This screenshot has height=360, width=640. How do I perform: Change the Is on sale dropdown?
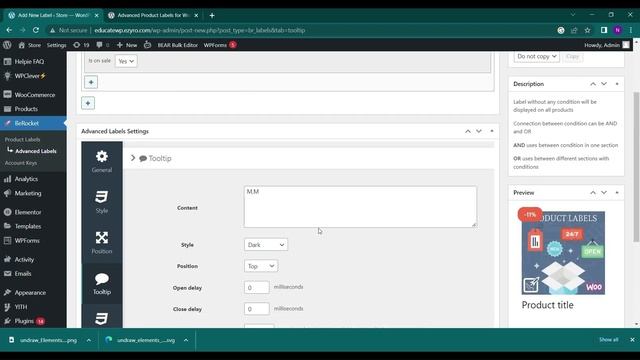[126, 61]
